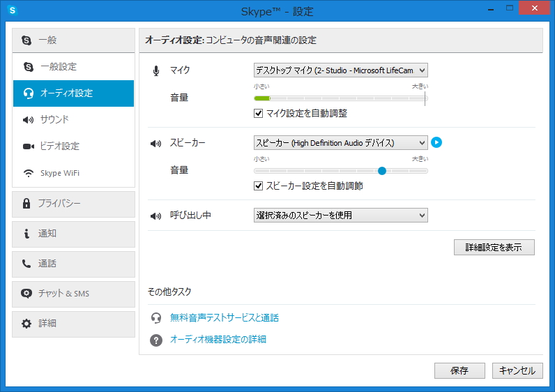Click 詳細設定を表示 button
This screenshot has width=555, height=392.
[x=494, y=247]
